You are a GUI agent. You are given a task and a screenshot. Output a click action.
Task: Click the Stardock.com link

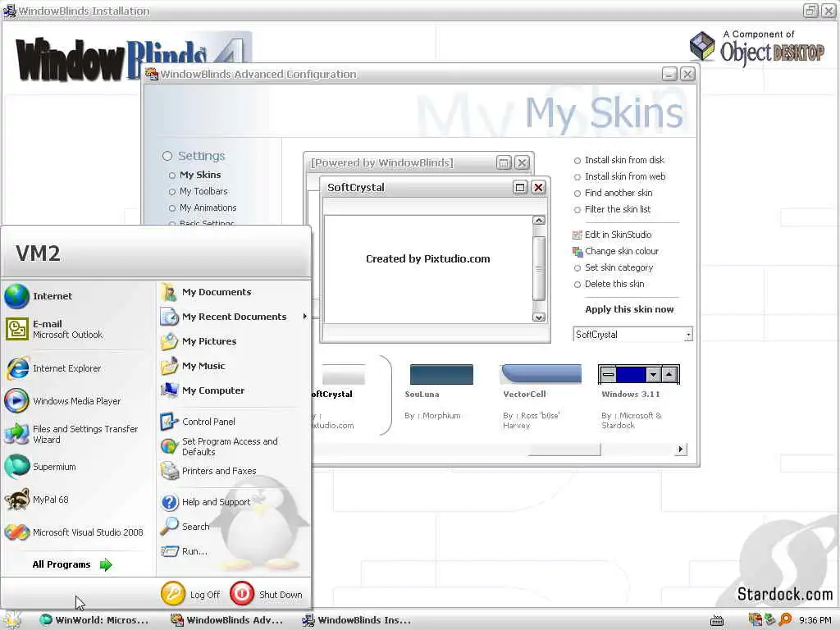(785, 594)
